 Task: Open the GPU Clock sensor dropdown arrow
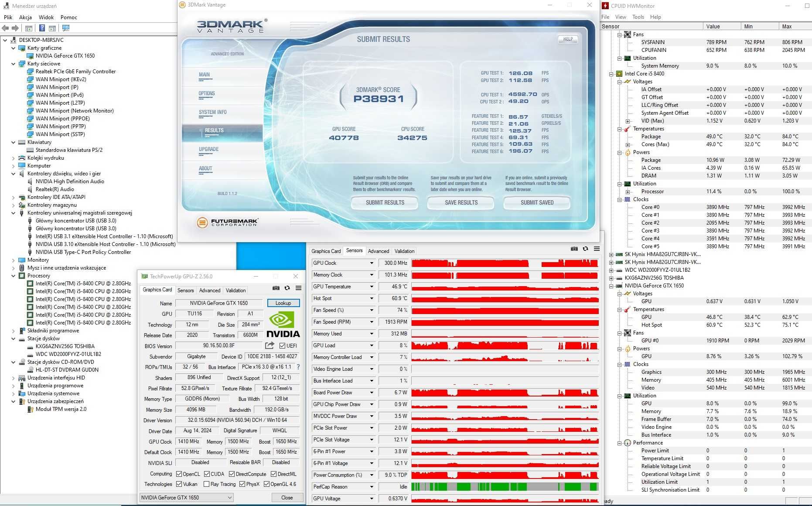tap(372, 263)
